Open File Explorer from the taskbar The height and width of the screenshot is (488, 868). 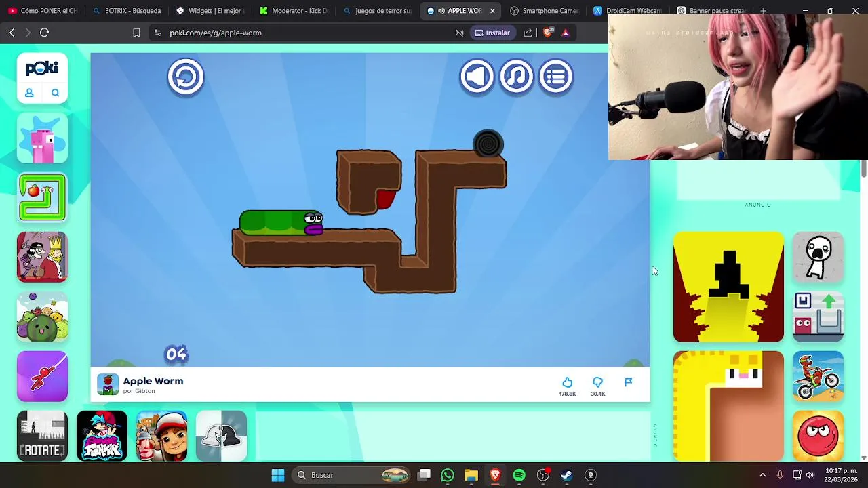471,475
